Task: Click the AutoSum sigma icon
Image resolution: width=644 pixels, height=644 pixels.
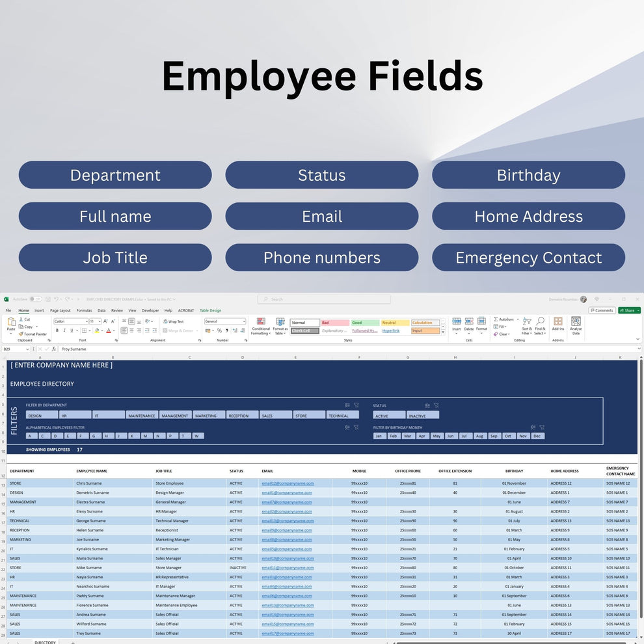Action: tap(496, 319)
